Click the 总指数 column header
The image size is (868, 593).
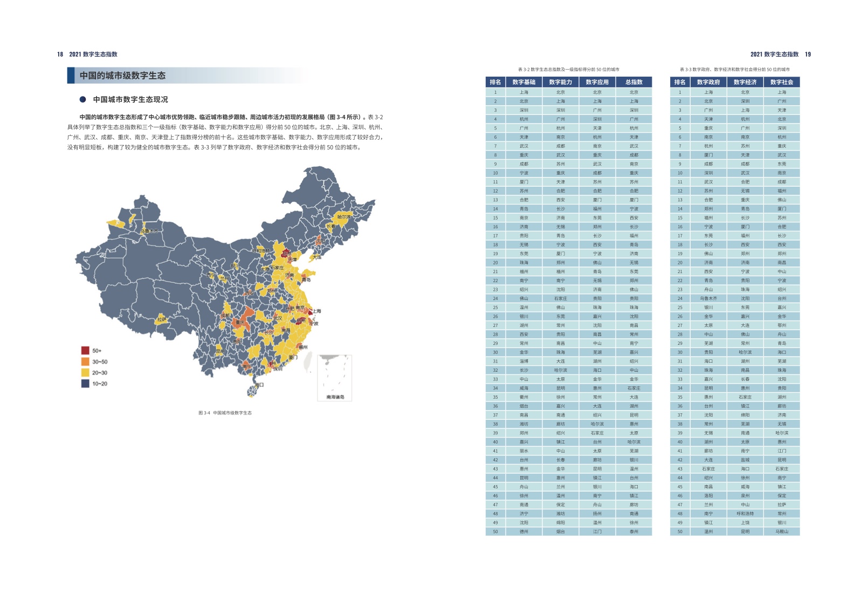pyautogui.click(x=633, y=82)
